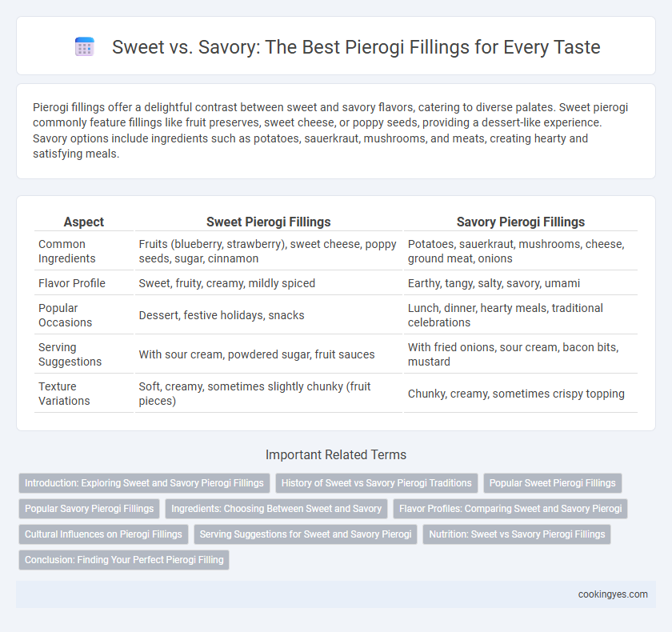Click the Cultural Influences on Pierogi Fillings tag
This screenshot has height=632, width=672.
tap(103, 534)
